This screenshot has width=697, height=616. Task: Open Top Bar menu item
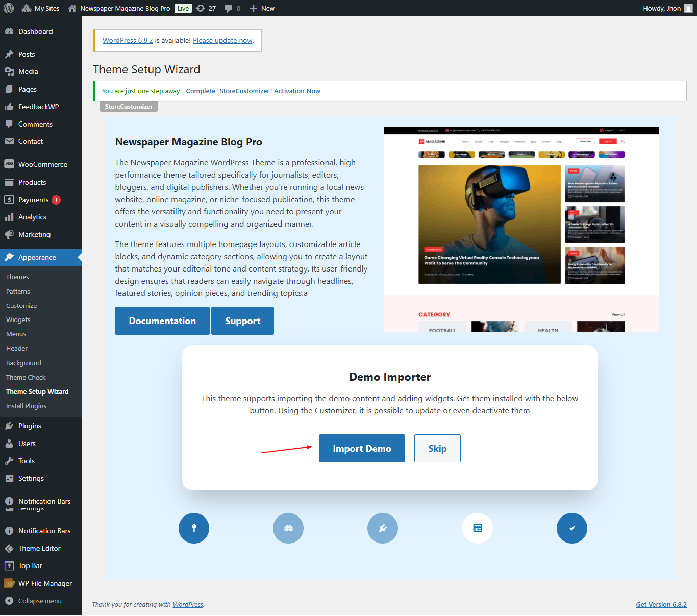coord(41,565)
